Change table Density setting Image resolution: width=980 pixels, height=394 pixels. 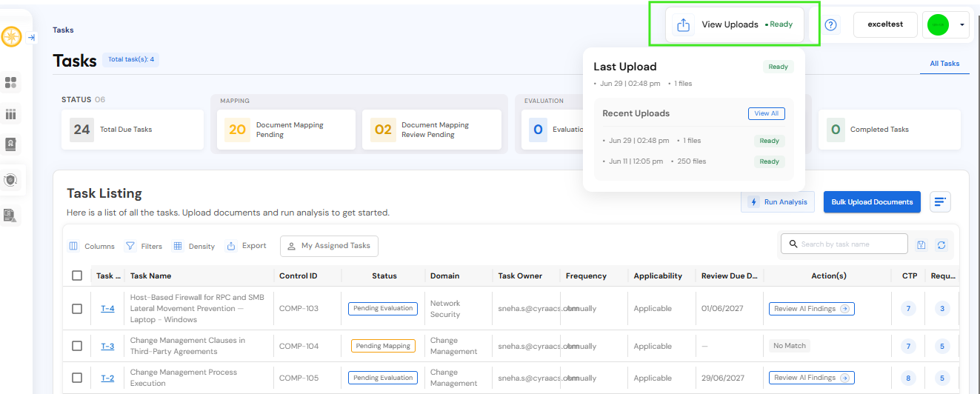(x=194, y=246)
